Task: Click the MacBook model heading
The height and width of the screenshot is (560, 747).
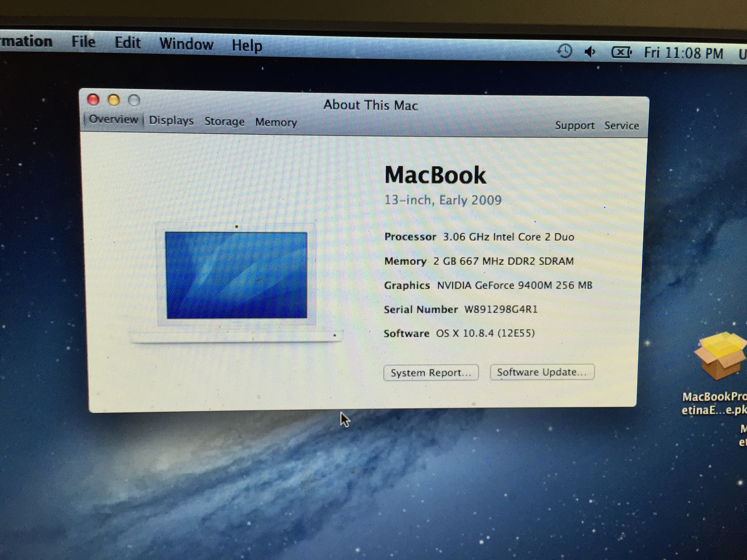Action: click(x=435, y=175)
